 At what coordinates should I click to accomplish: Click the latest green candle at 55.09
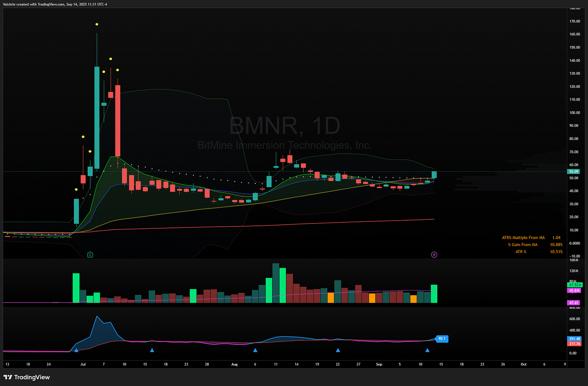pos(434,175)
